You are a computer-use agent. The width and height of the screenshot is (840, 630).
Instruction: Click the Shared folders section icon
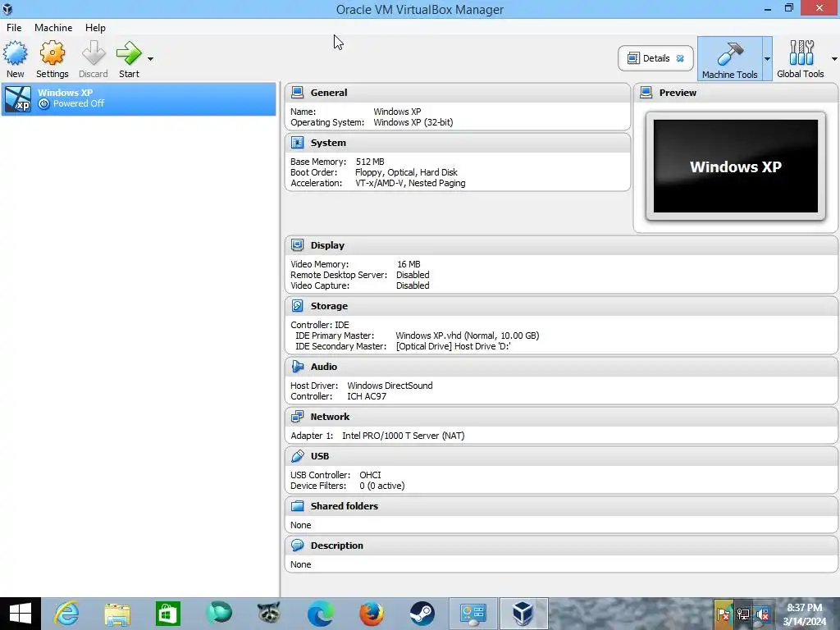[x=297, y=505]
